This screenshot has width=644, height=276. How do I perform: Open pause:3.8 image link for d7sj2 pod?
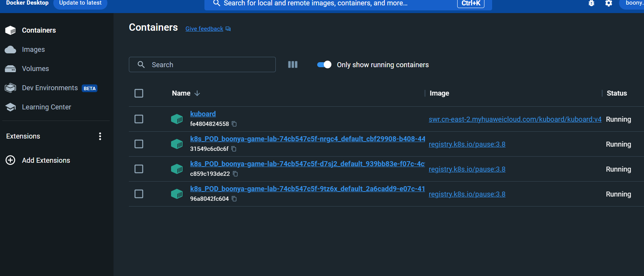pyautogui.click(x=467, y=169)
